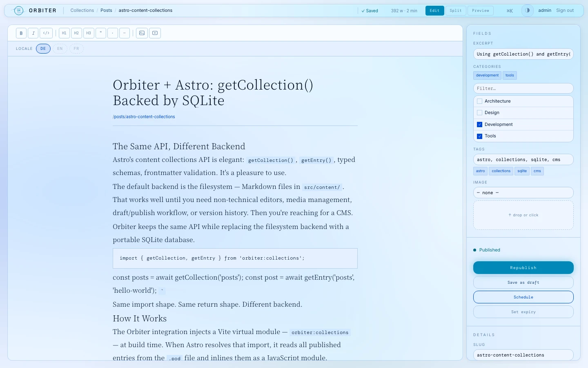Upload image via drop or click zone
The image size is (588, 368).
pos(523,215)
